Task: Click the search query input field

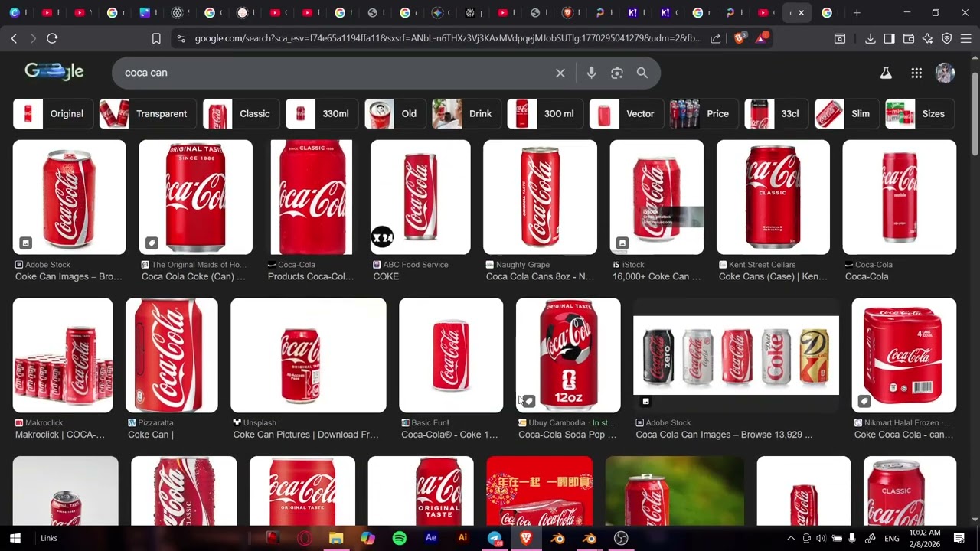Action: click(337, 73)
